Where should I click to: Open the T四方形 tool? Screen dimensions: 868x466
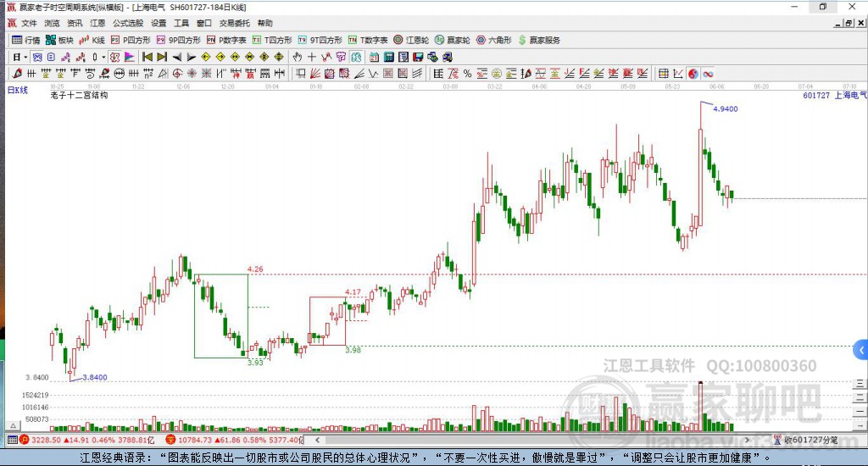(272, 40)
